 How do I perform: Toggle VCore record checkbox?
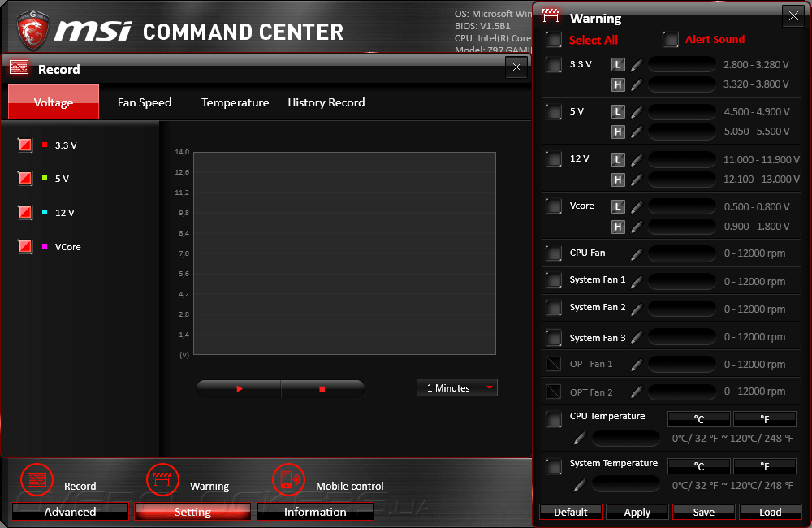click(x=25, y=246)
